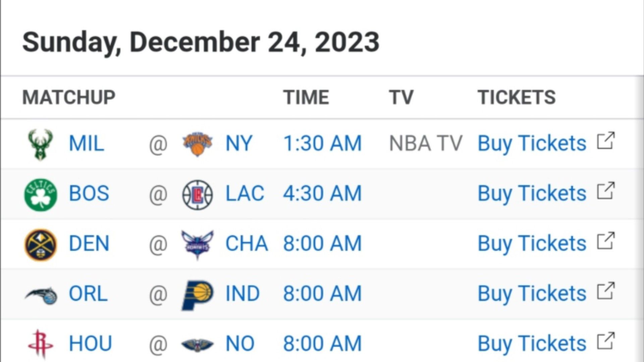
Task: Buy Tickets for DEN at CHA
Action: [x=532, y=244]
